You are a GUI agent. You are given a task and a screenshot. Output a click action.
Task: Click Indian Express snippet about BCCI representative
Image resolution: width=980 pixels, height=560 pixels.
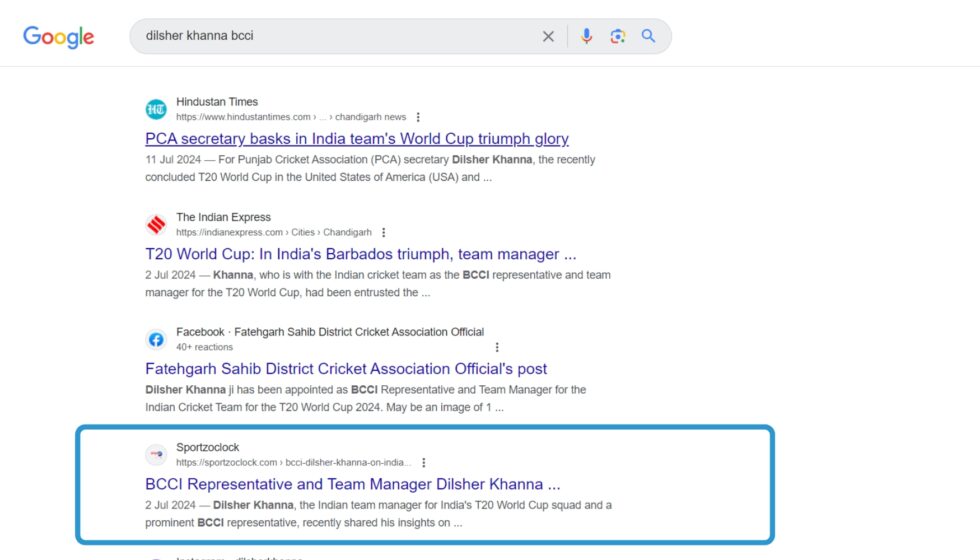pos(378,284)
